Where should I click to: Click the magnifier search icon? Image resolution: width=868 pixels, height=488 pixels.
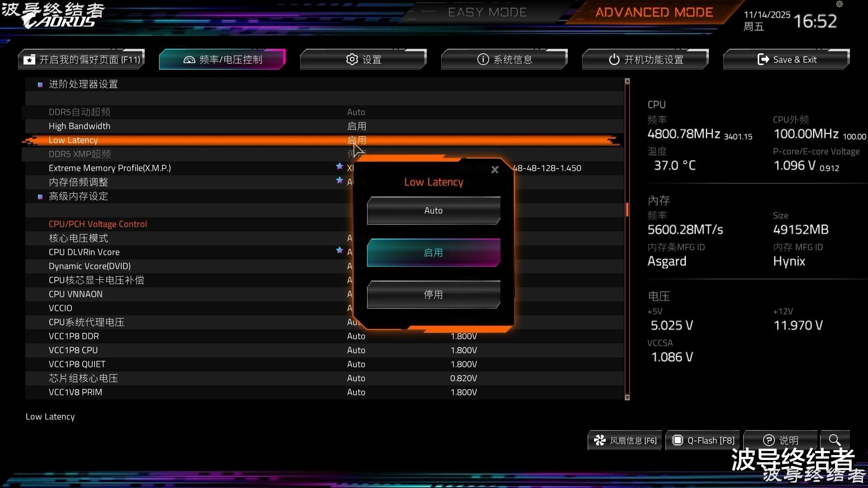pyautogui.click(x=835, y=440)
